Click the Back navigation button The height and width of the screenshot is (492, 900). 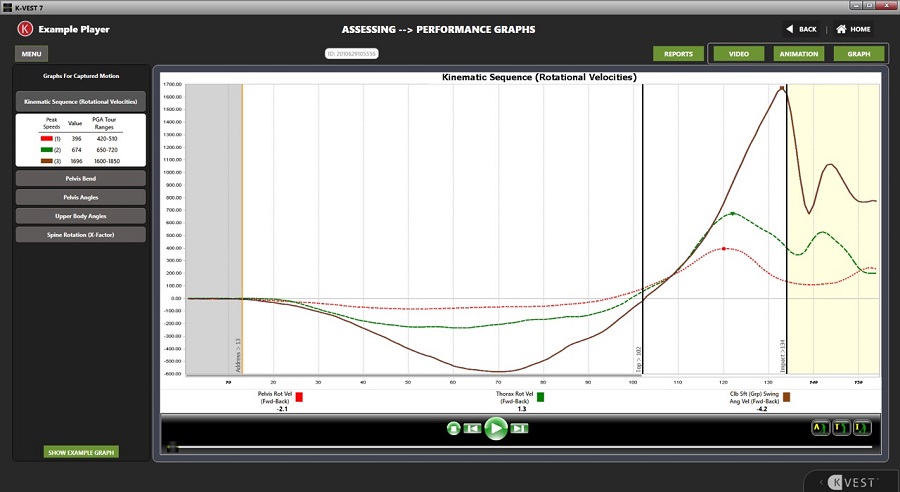[x=800, y=29]
